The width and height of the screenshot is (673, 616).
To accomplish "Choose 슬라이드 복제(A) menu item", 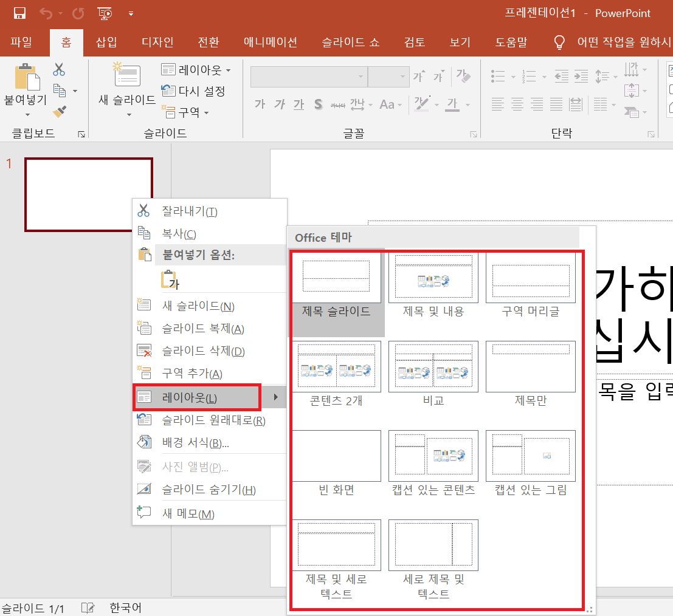I will click(210, 329).
